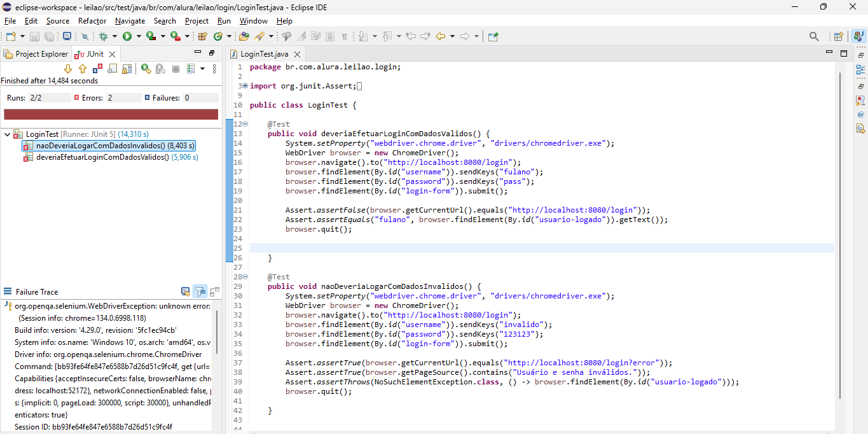Expand folded import statements on line 3

click(x=245, y=86)
